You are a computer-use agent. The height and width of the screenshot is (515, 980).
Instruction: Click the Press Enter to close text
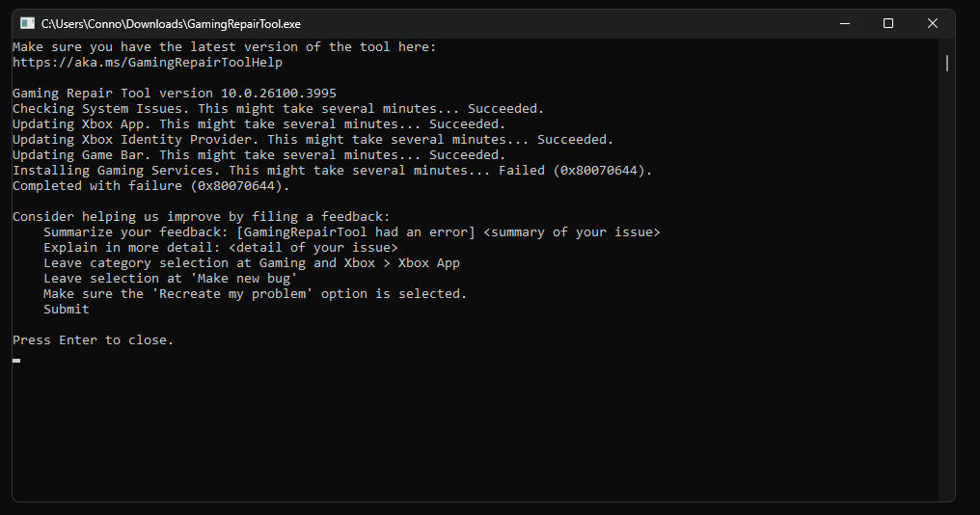(x=94, y=340)
